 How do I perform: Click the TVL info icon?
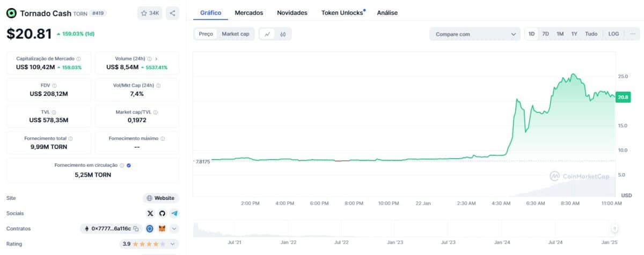(55, 112)
